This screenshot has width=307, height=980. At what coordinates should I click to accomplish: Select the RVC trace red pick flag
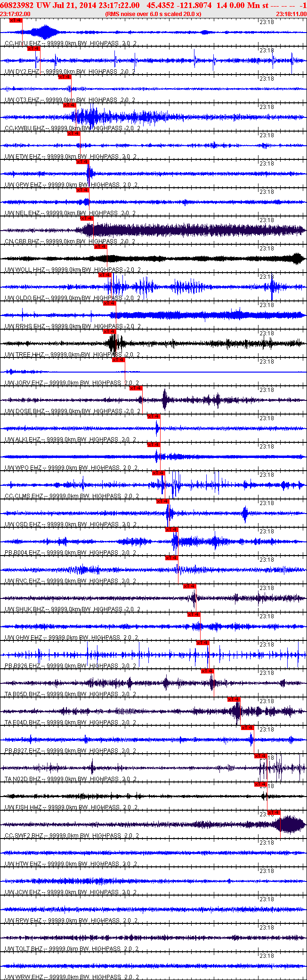tap(172, 558)
